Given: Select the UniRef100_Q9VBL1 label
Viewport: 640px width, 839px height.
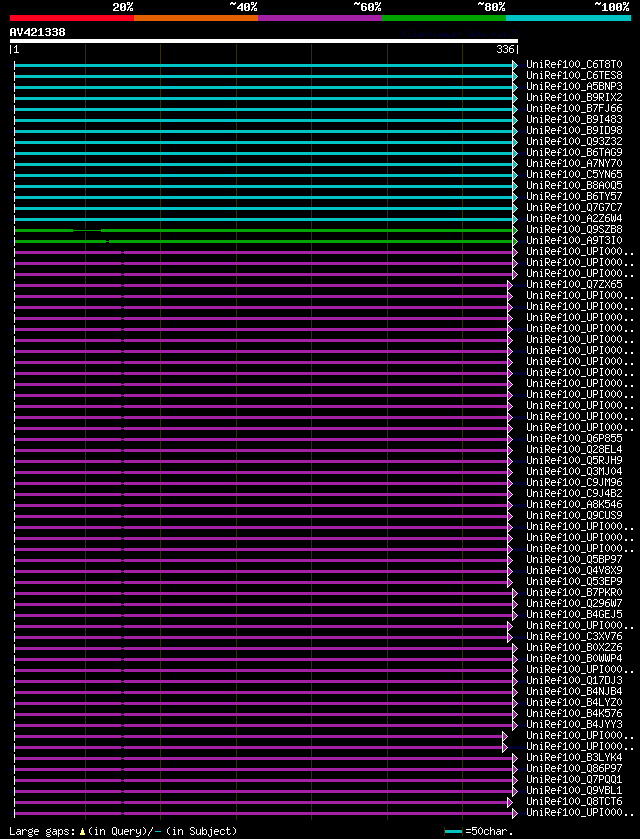Looking at the screenshot, I should point(574,790).
